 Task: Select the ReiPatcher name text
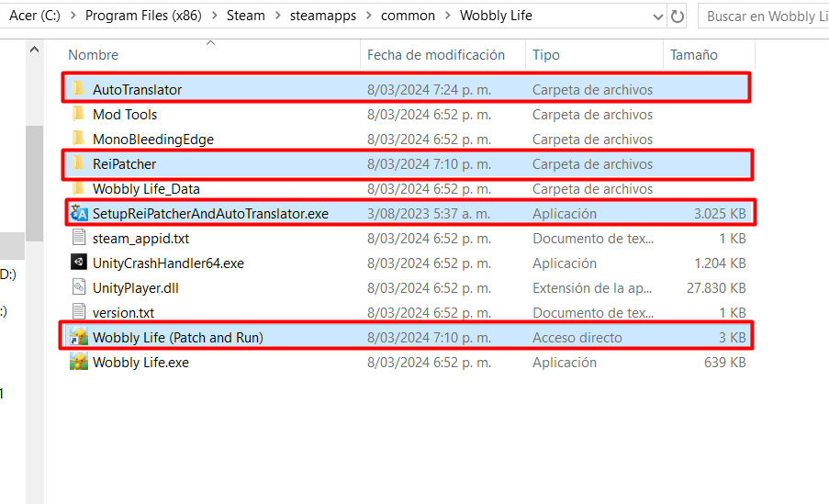click(x=124, y=164)
